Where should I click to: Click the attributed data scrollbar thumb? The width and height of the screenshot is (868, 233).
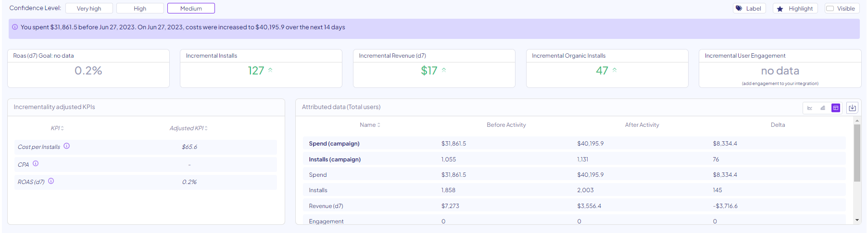point(857,153)
